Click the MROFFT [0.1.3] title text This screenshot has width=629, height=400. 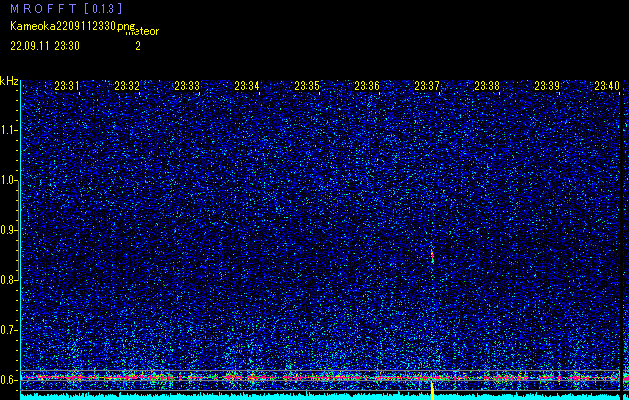point(66,8)
